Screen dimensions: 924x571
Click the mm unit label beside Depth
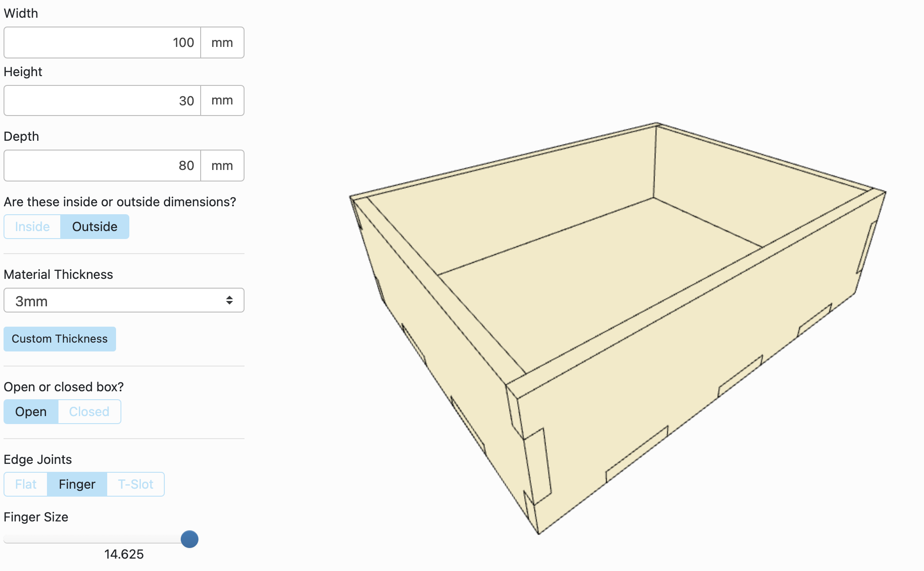222,166
